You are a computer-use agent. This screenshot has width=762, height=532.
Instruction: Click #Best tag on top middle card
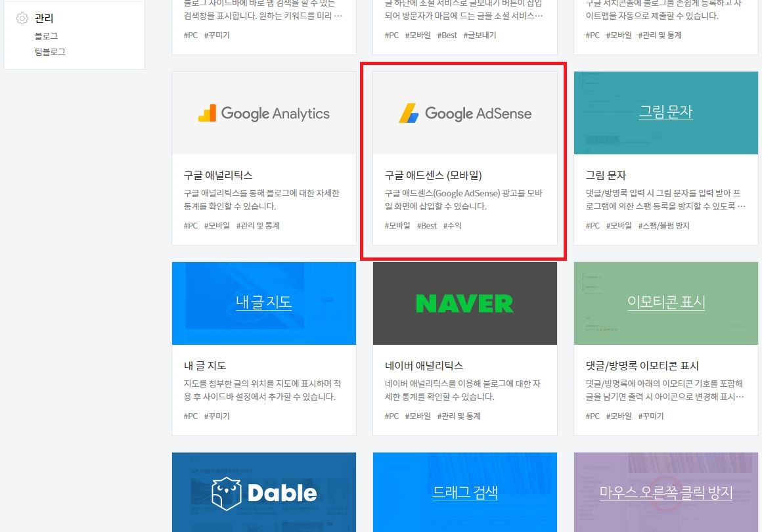pyautogui.click(x=447, y=35)
